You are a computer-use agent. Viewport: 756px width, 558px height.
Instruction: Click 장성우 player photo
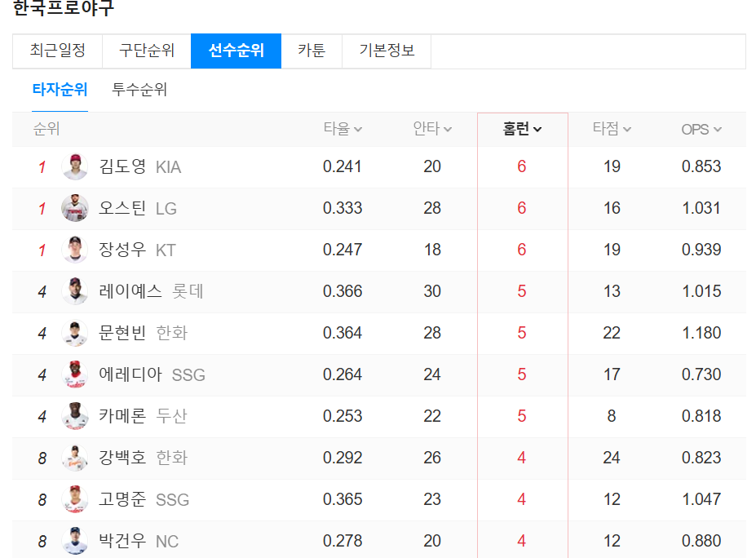(75, 250)
